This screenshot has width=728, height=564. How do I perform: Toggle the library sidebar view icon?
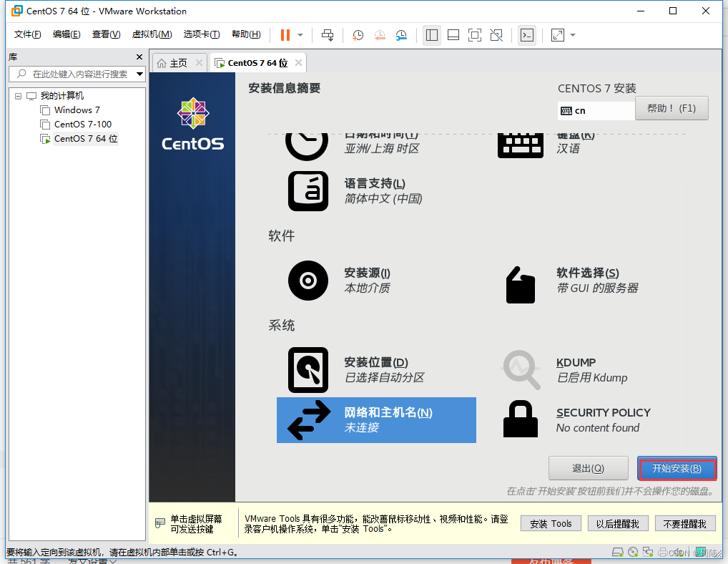pos(432,35)
